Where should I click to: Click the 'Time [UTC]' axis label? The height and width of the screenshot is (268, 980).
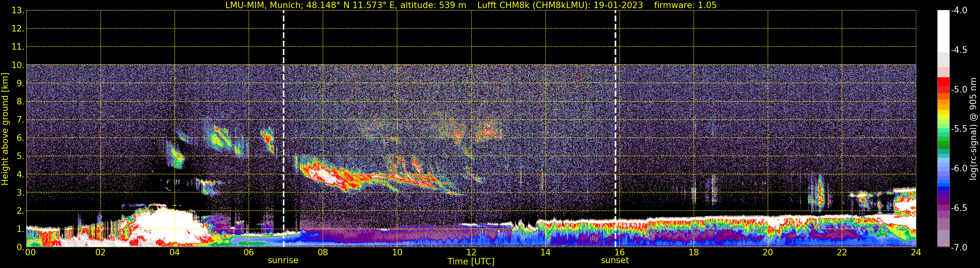471,261
